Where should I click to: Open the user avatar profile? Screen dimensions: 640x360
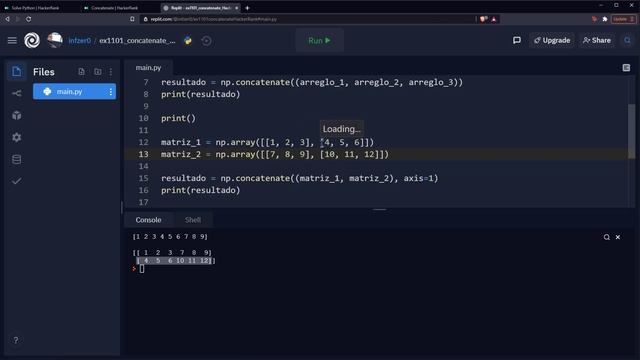coord(55,40)
